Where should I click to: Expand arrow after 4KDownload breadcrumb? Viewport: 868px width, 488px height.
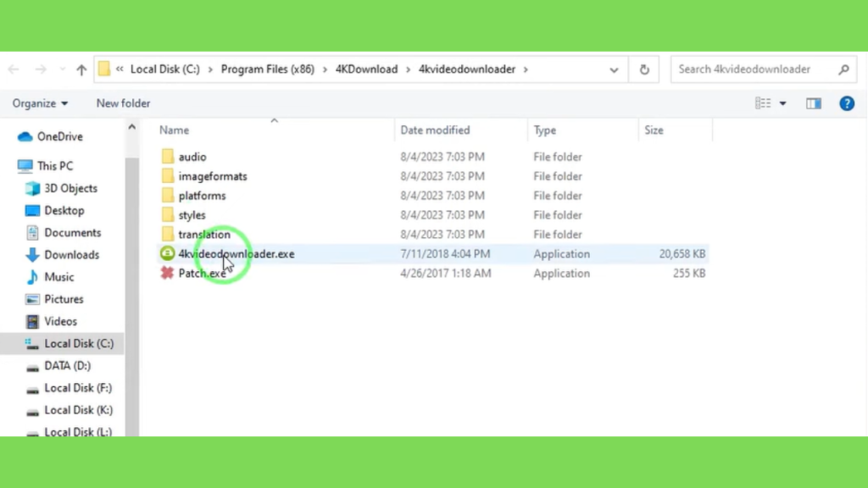408,69
